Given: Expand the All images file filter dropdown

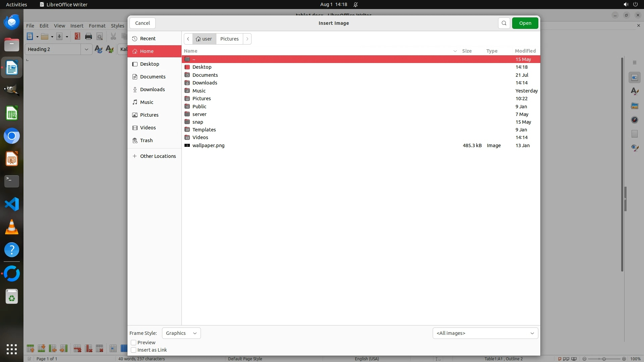Looking at the screenshot, I should (485, 333).
